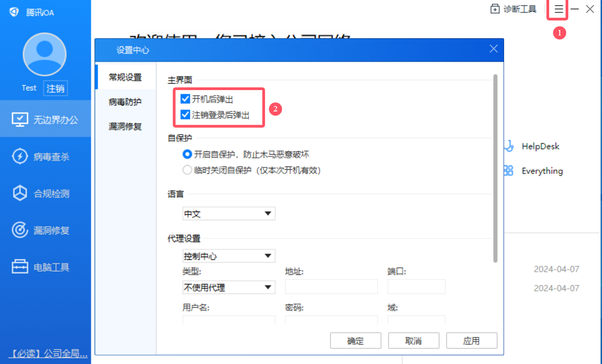Click the 确定 button
This screenshot has width=602, height=364.
[x=355, y=341]
